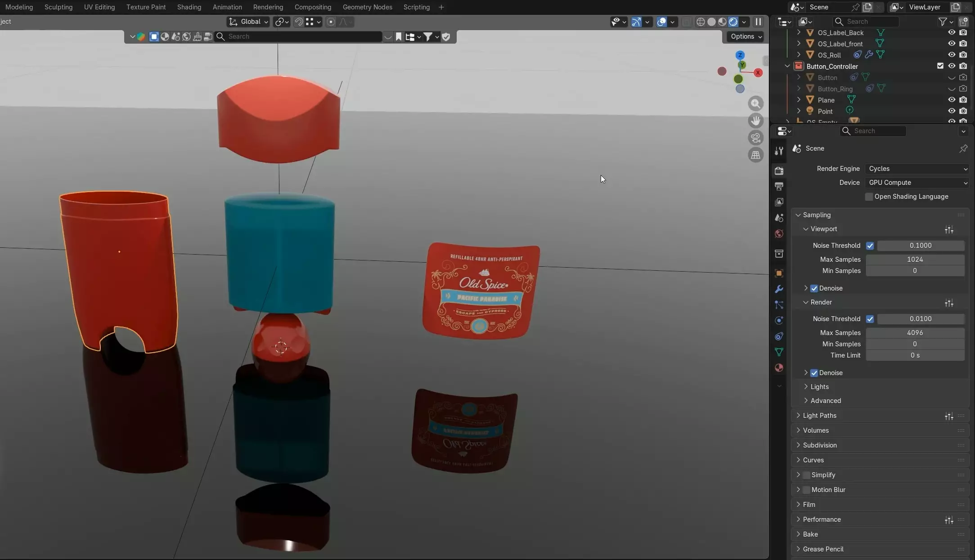Hide OS_Roll with its eye icon
975x560 pixels.
click(952, 55)
